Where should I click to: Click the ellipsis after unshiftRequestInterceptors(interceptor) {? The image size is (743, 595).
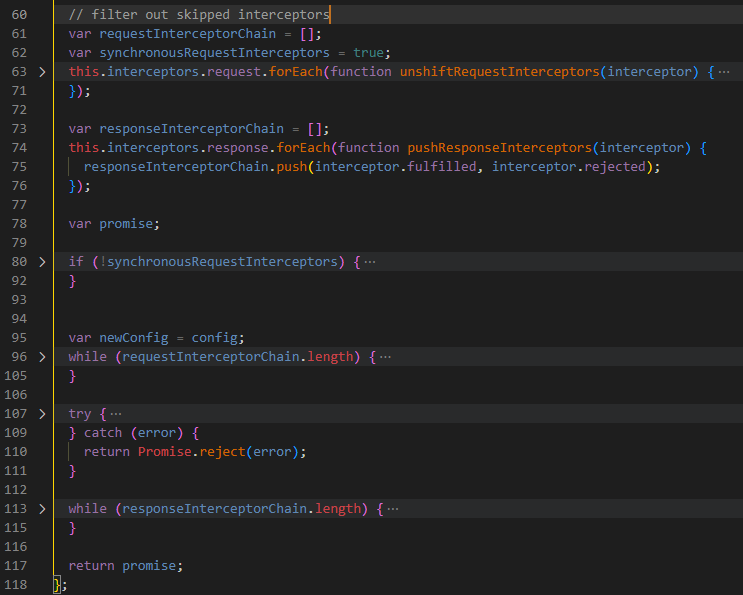(x=724, y=72)
